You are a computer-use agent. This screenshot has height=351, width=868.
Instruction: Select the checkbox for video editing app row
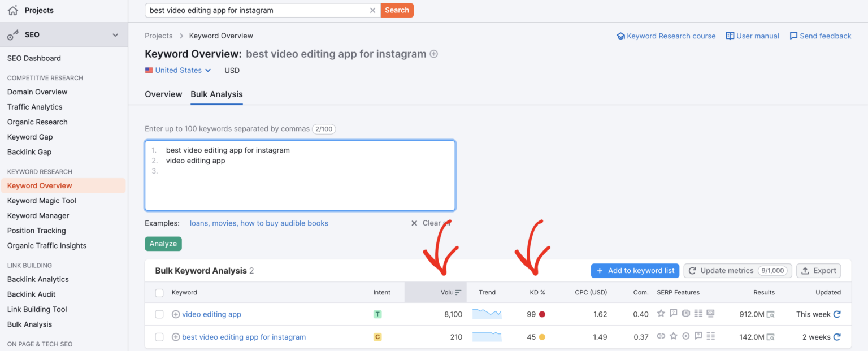(159, 314)
